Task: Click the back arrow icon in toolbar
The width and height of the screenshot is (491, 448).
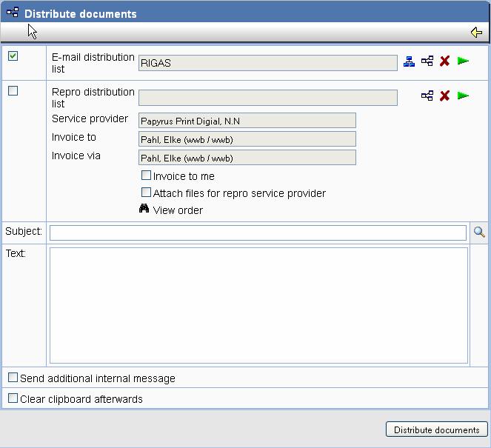Action: [476, 33]
